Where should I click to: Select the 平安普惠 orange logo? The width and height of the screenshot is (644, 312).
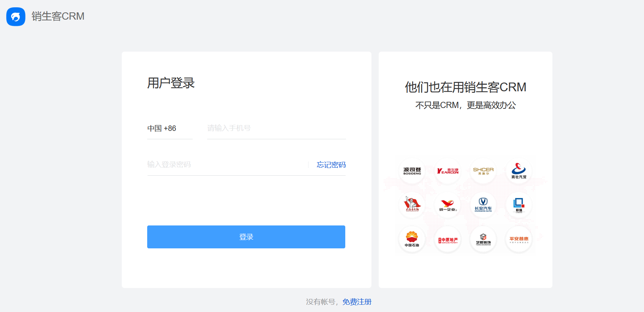(x=519, y=239)
